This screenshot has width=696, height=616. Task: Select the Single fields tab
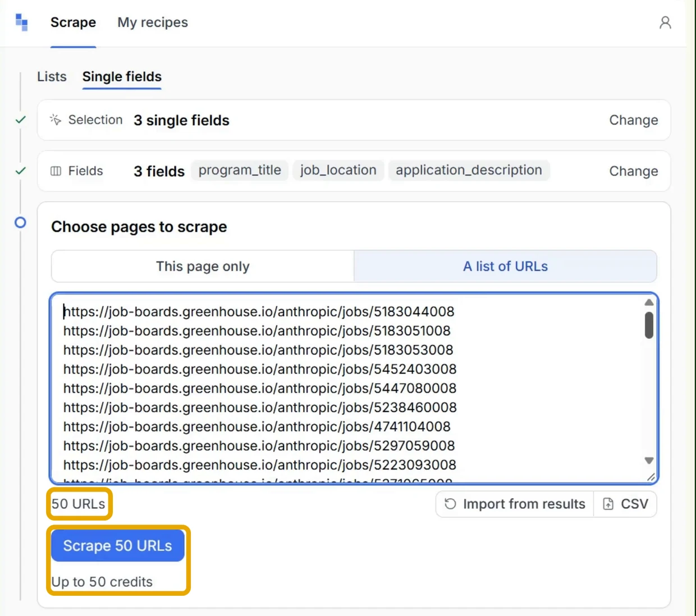pos(122,76)
